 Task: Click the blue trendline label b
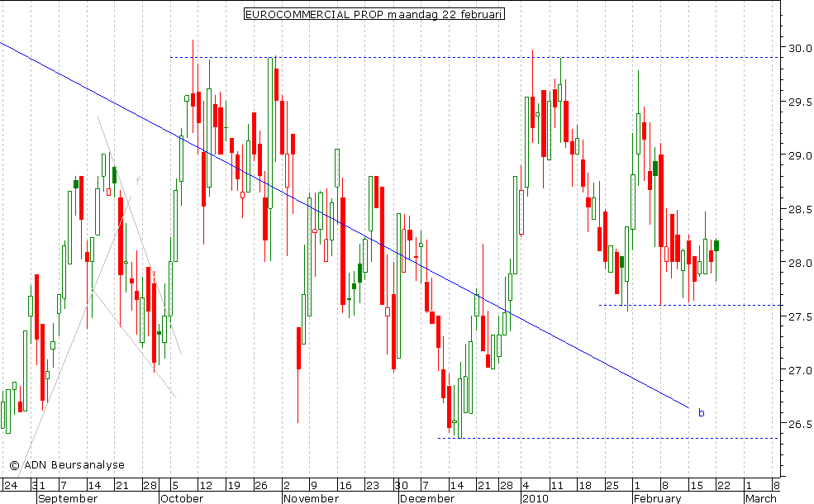click(702, 413)
